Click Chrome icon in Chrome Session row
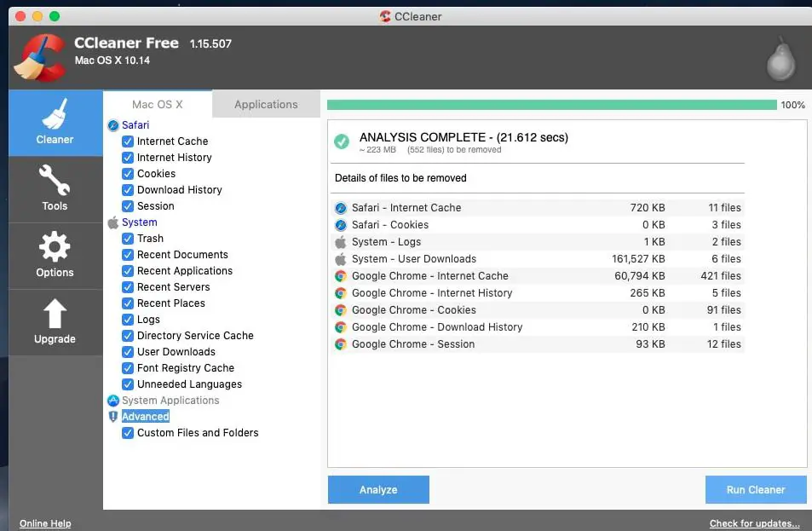812x531 pixels. [340, 344]
